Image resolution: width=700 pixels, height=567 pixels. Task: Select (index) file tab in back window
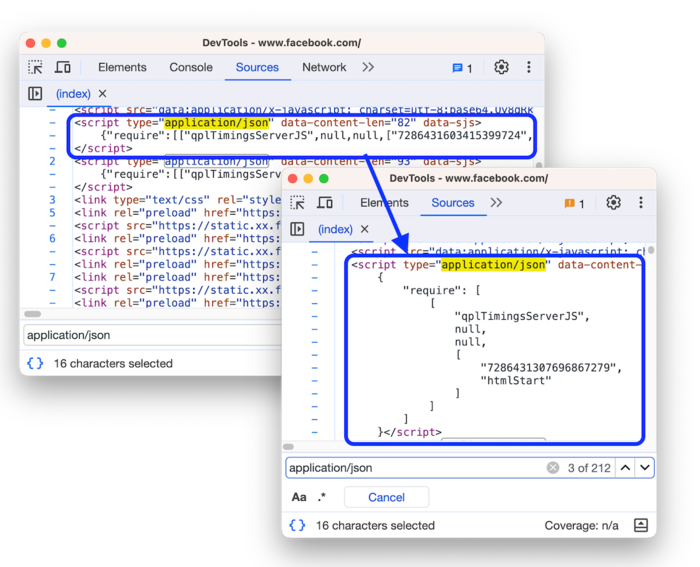[x=73, y=94]
